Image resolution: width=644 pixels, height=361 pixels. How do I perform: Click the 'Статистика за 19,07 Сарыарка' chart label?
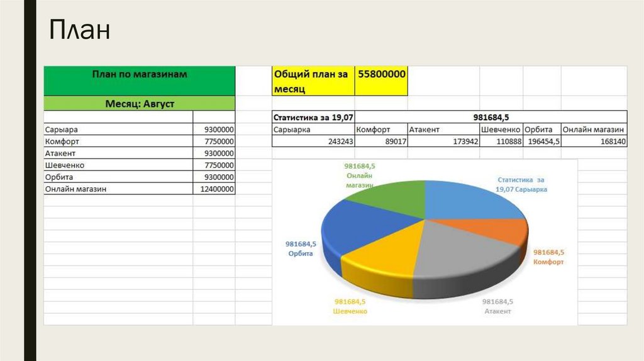click(x=521, y=185)
